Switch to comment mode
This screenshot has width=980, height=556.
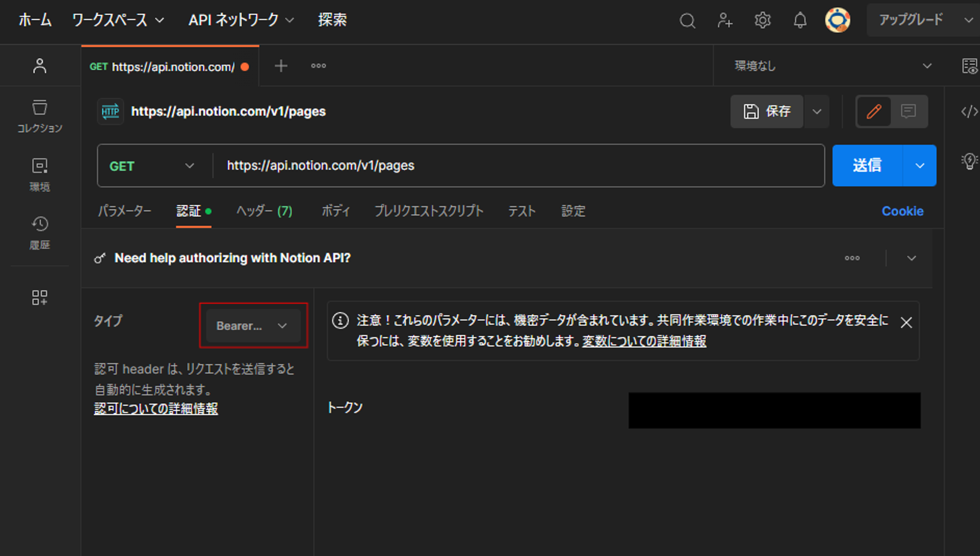click(x=909, y=111)
